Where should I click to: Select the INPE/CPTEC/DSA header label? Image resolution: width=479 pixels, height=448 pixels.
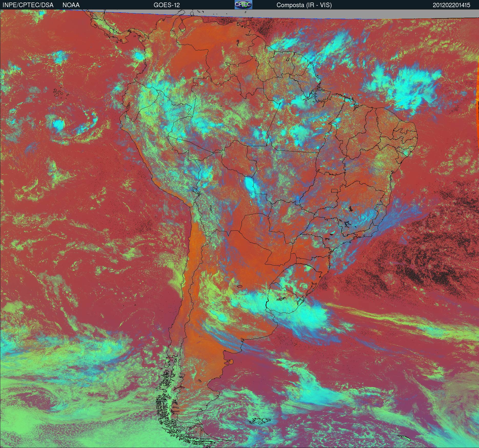pyautogui.click(x=28, y=5)
